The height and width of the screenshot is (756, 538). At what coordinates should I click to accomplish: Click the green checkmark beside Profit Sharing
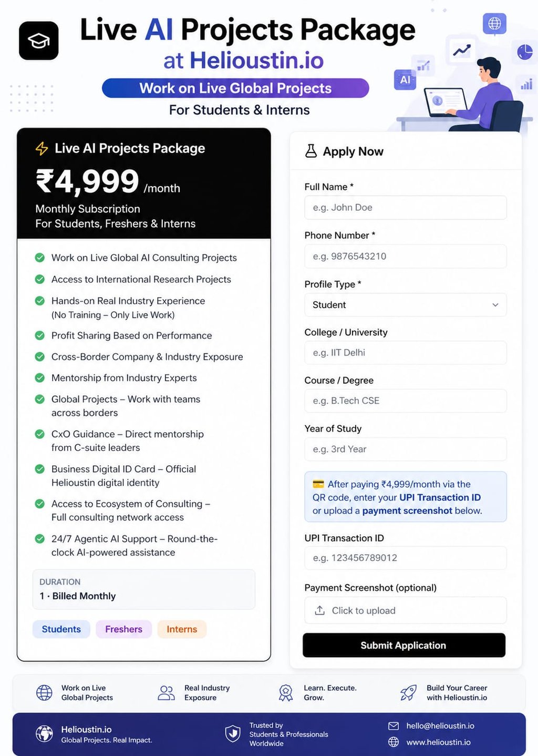coord(39,335)
